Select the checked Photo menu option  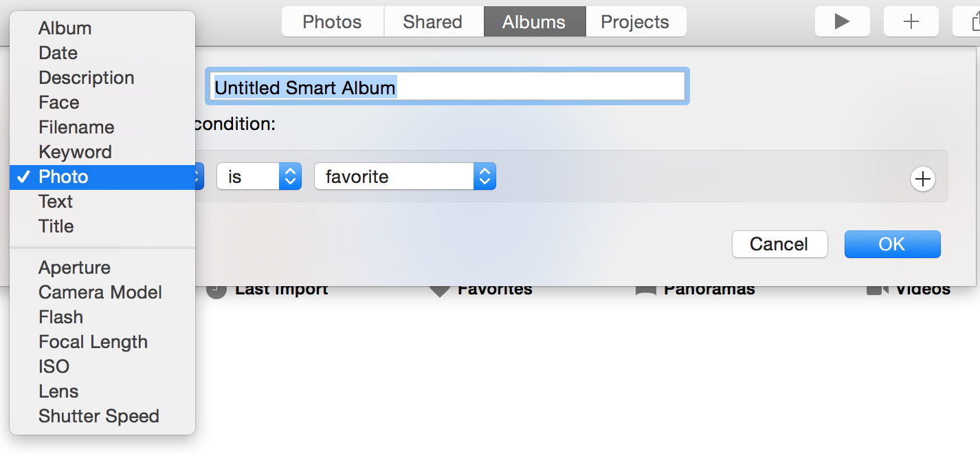point(102,177)
